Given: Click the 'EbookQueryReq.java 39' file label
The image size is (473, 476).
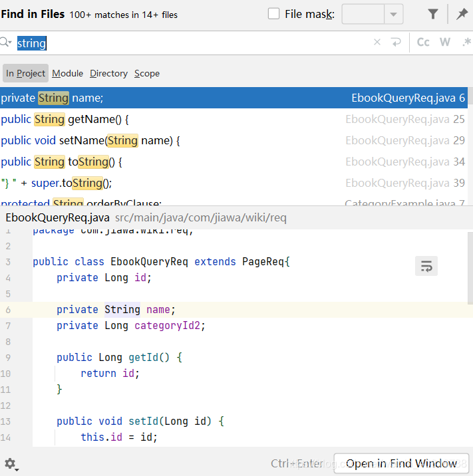Looking at the screenshot, I should (x=405, y=183).
